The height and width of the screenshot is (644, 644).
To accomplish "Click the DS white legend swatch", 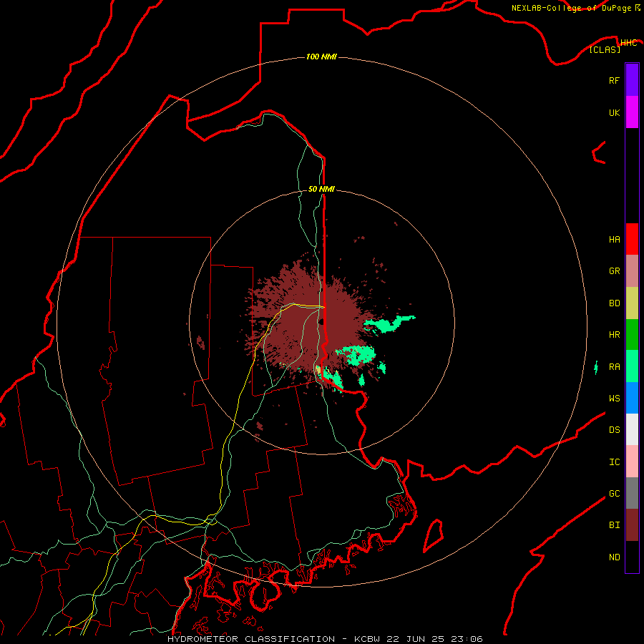I will (x=632, y=429).
